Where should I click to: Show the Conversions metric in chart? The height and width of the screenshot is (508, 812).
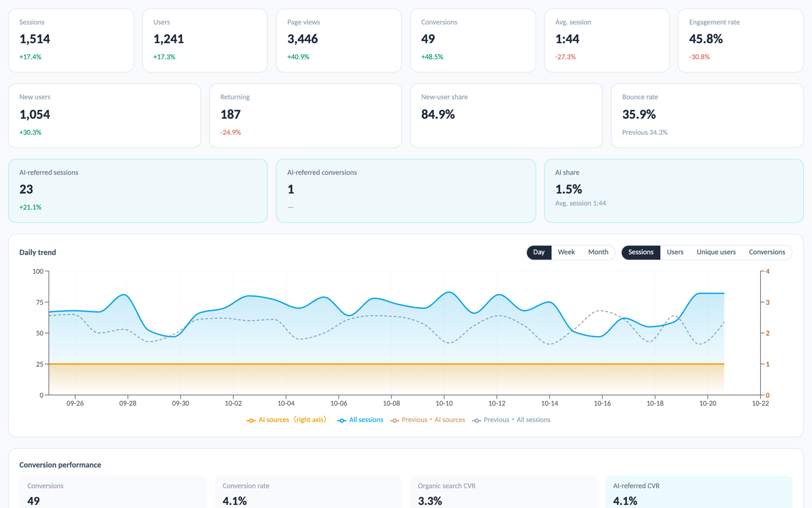click(x=767, y=252)
